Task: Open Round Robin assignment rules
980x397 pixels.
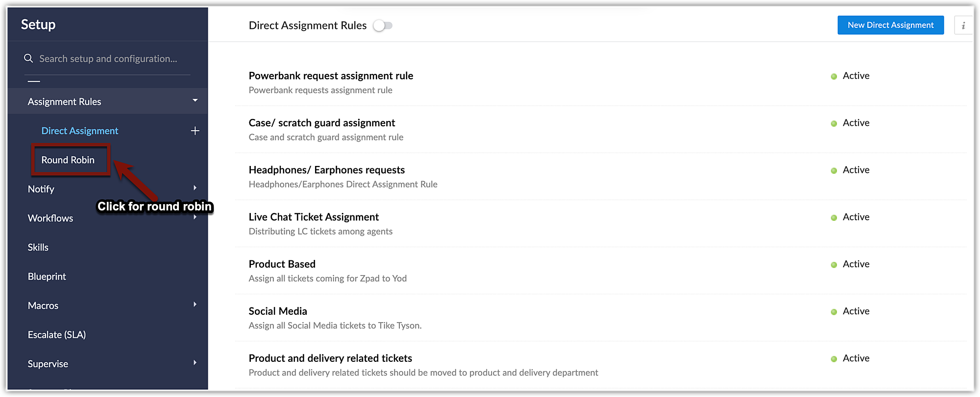Action: point(68,160)
